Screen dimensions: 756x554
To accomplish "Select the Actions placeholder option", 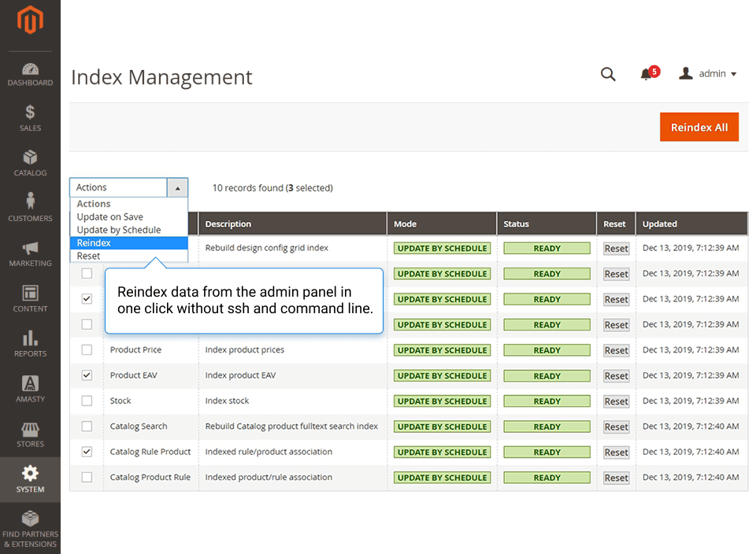I will pyautogui.click(x=128, y=204).
